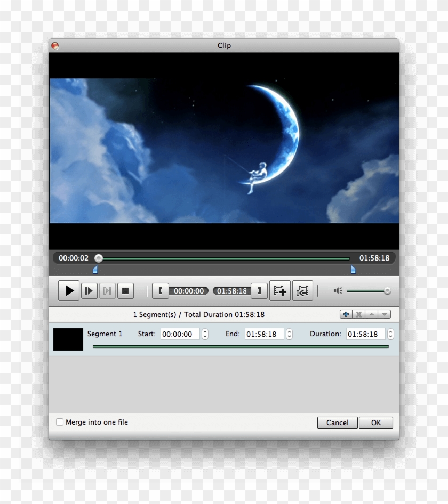Click the Segment 1 End time field
Image resolution: width=448 pixels, height=504 pixels.
click(265, 334)
